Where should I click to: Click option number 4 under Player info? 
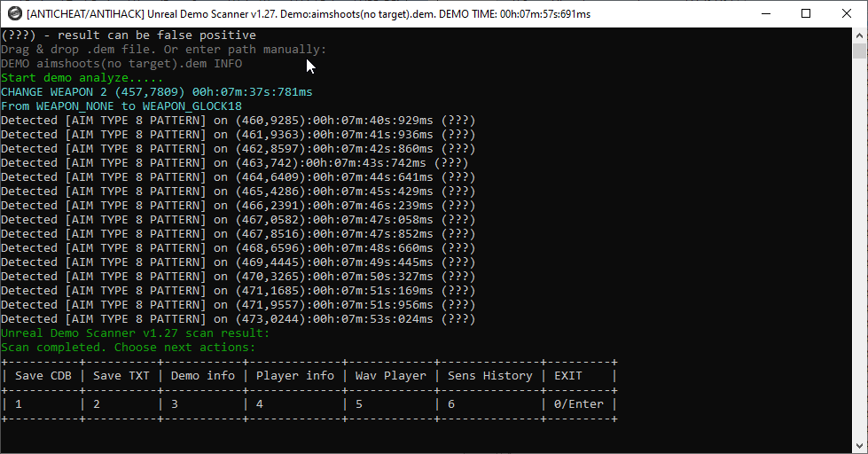point(260,404)
